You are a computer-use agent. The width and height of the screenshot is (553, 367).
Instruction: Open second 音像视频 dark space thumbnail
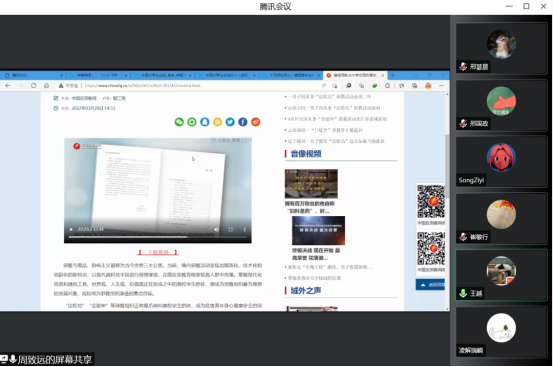click(x=318, y=231)
